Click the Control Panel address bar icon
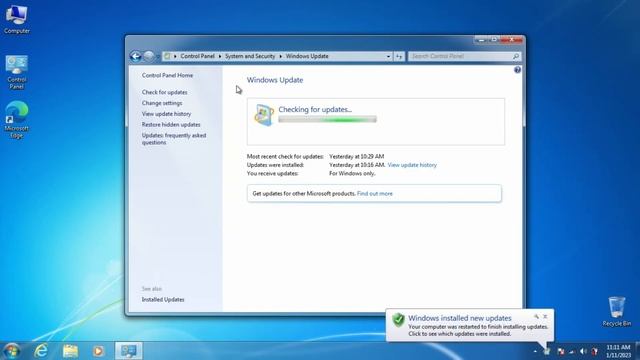 167,56
